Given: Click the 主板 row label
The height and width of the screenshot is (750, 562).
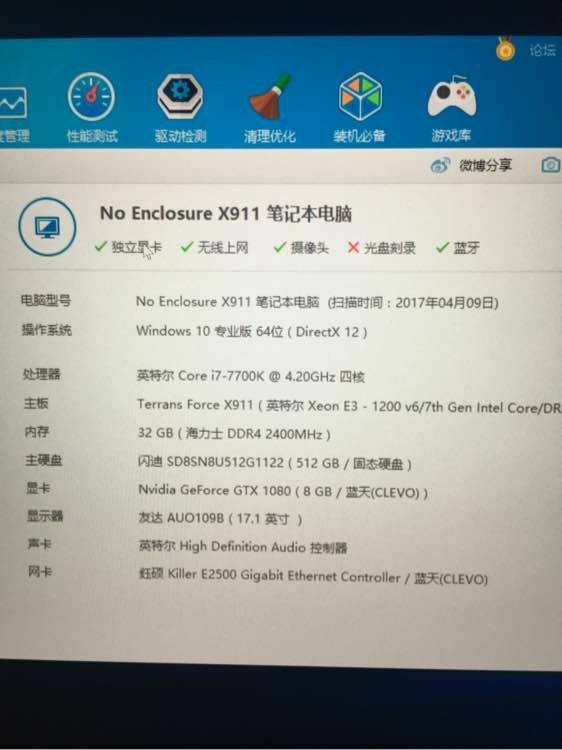Looking at the screenshot, I should [36, 403].
